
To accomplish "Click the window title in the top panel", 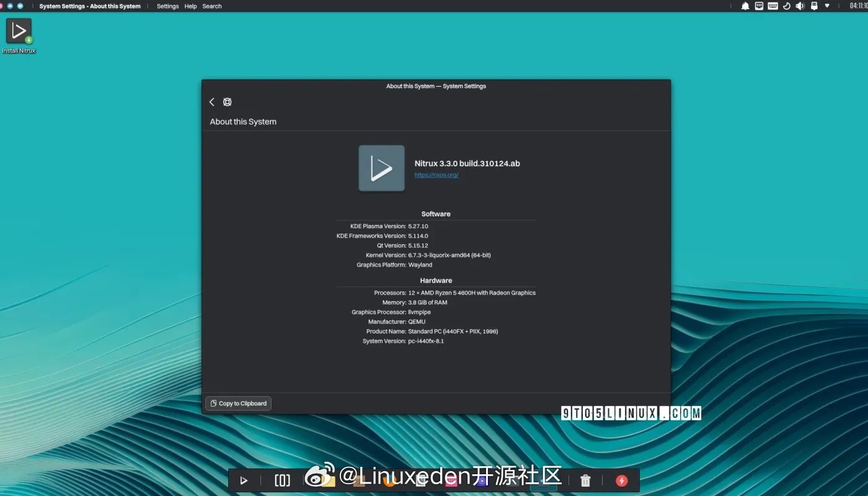I will 90,6.
